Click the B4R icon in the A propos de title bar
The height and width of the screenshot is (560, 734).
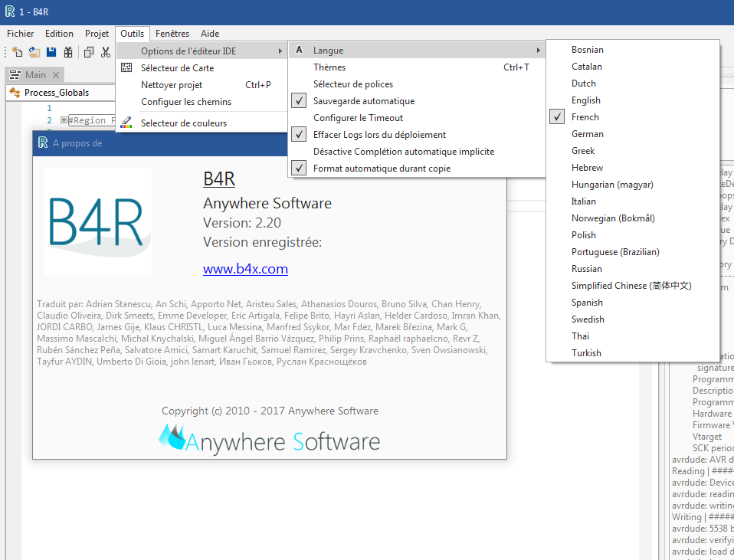click(43, 142)
